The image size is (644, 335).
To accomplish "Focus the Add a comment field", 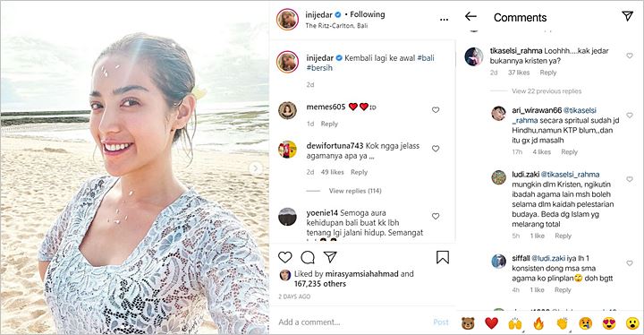I will coord(353,322).
